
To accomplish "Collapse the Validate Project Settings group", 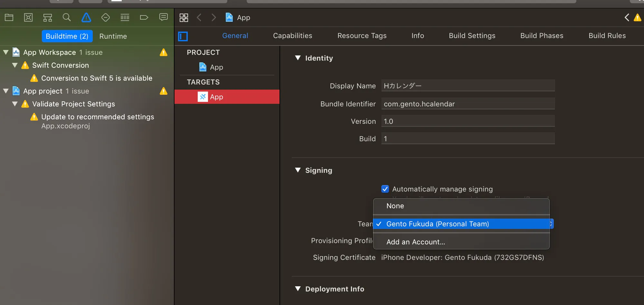I will click(15, 104).
